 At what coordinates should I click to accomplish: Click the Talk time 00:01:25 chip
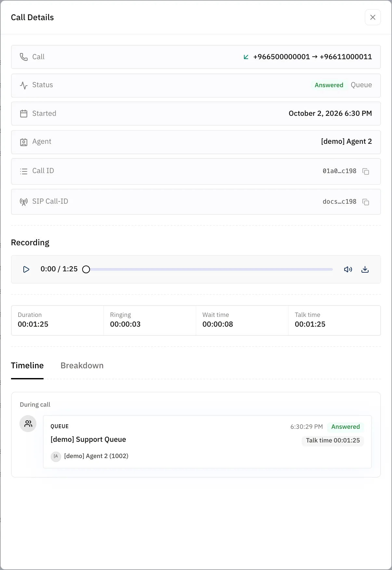coord(333,441)
